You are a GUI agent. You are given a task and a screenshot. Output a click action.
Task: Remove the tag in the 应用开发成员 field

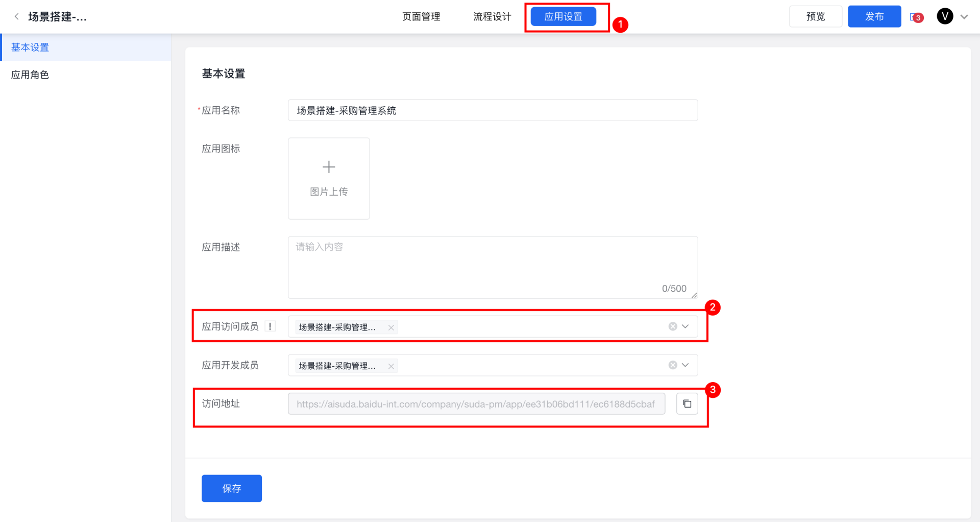(391, 366)
